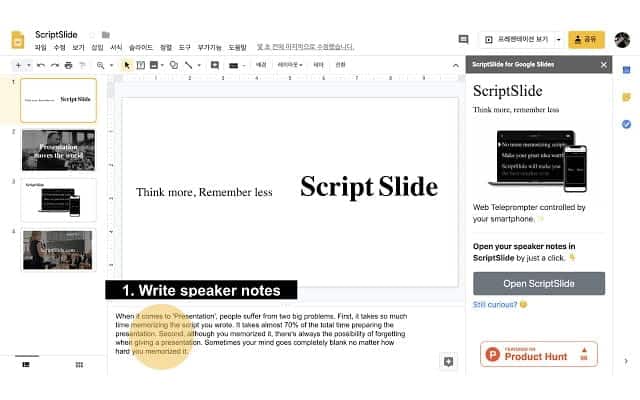Open the account profile avatar

pyautogui.click(x=622, y=40)
